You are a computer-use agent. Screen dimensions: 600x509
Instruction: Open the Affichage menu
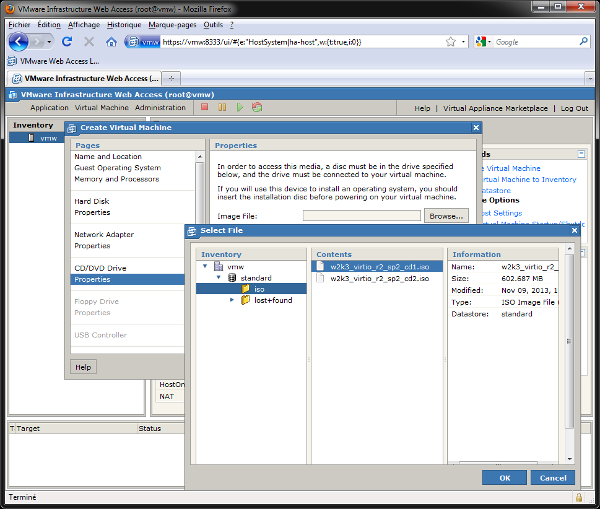point(84,25)
